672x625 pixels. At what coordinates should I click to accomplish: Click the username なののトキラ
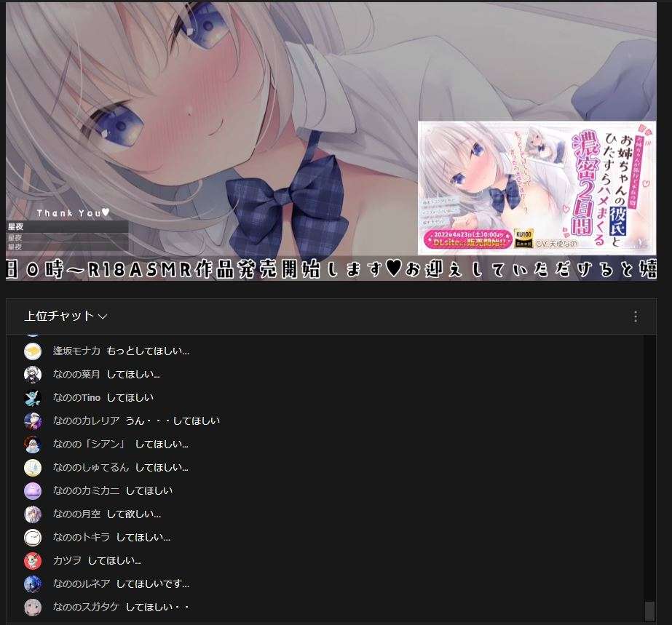(82, 538)
